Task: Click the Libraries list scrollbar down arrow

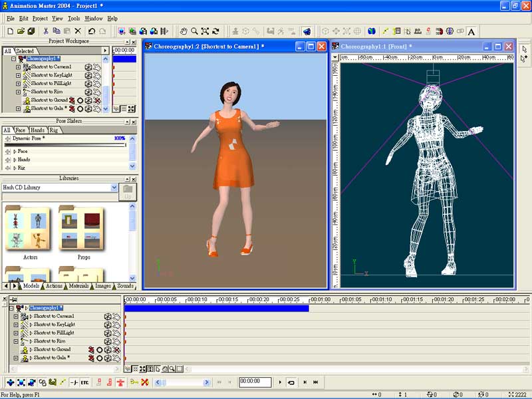Action: (132, 278)
